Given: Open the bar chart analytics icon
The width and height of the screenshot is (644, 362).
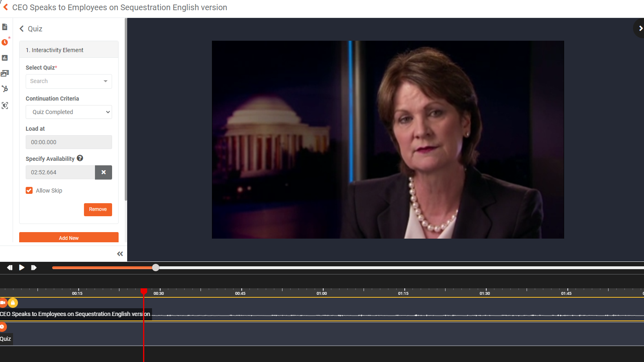Looking at the screenshot, I should tap(5, 58).
